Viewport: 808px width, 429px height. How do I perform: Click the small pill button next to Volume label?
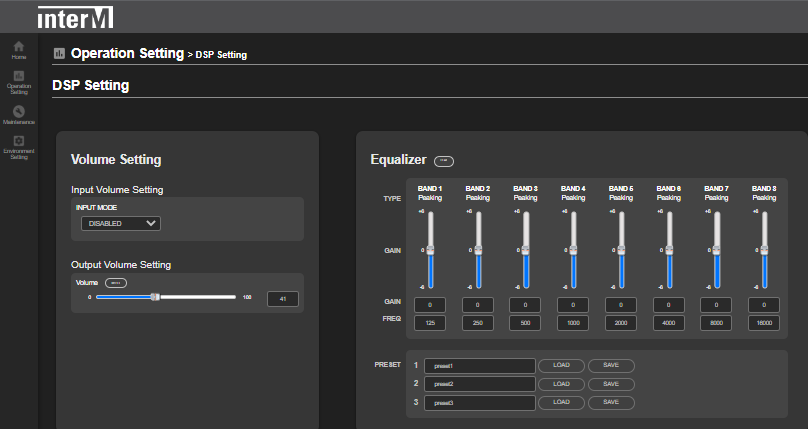pos(116,283)
